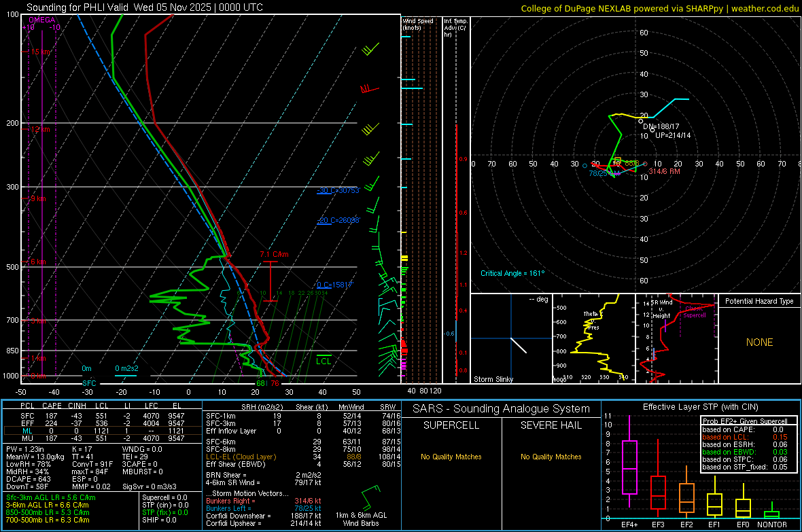Click the 'EF2' axis label

tap(686, 525)
